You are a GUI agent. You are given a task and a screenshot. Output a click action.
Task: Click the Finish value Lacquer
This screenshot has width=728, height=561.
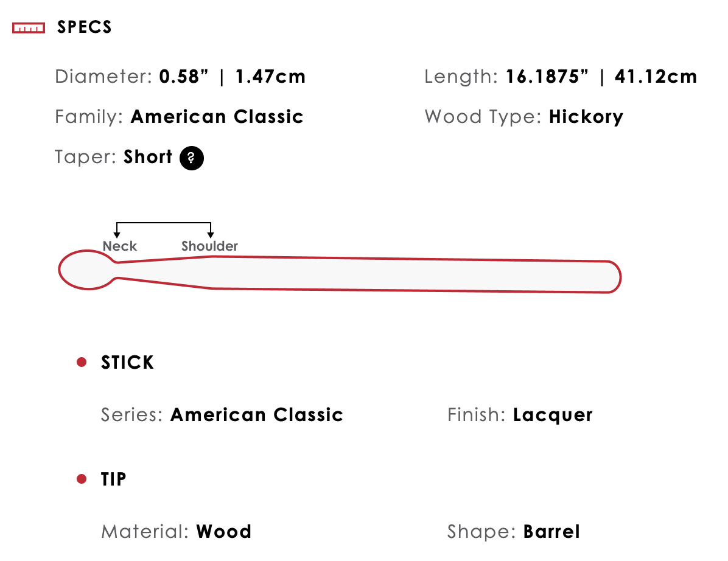click(x=553, y=415)
